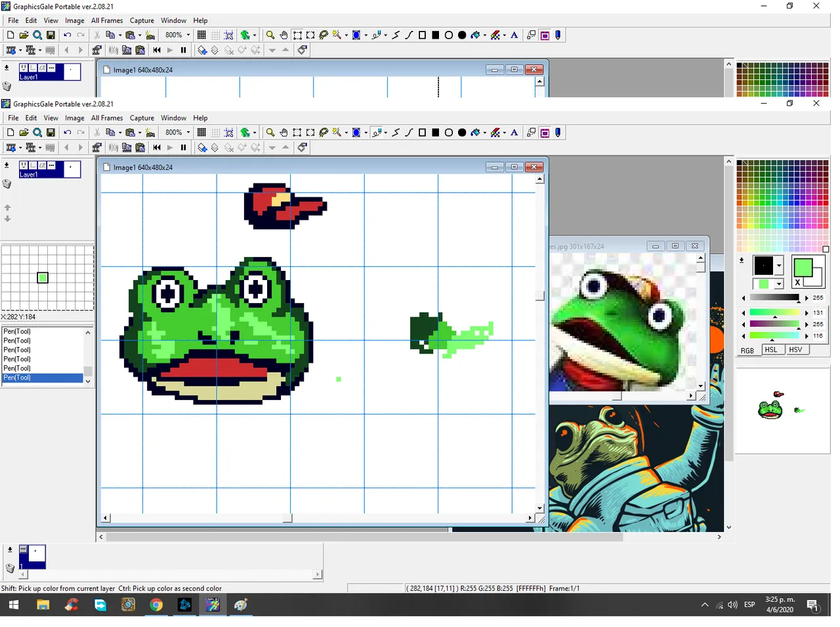
Task: Open Capture menu in front window
Action: pos(142,118)
